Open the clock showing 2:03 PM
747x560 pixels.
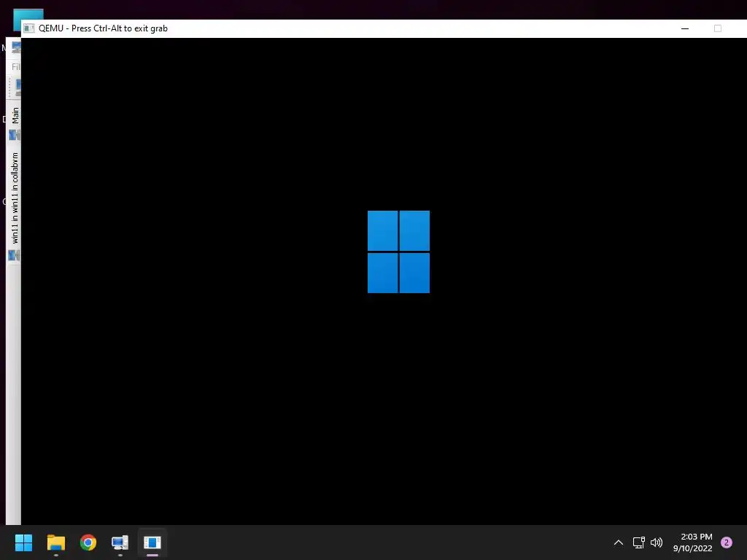coord(693,542)
